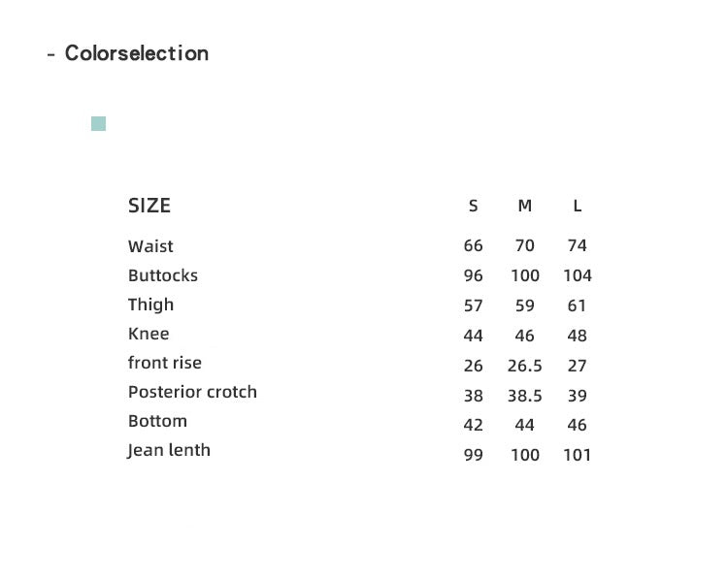728x579 pixels.
Task: Select the Thigh row label
Action: pyautogui.click(x=150, y=305)
